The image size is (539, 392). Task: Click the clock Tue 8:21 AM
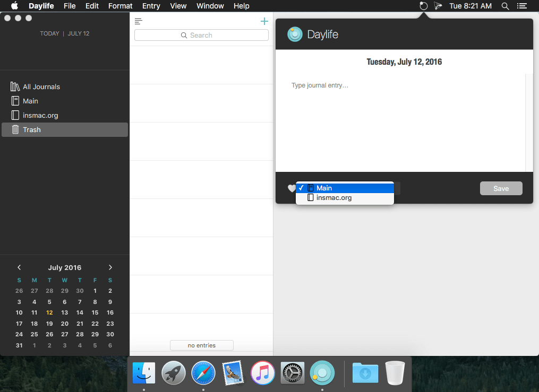click(x=470, y=6)
